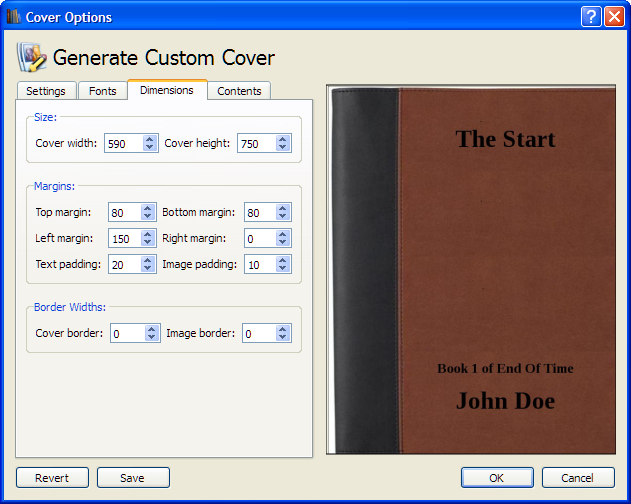Viewport: 631px width, 504px height.
Task: Confirm with the OK button
Action: (x=497, y=478)
